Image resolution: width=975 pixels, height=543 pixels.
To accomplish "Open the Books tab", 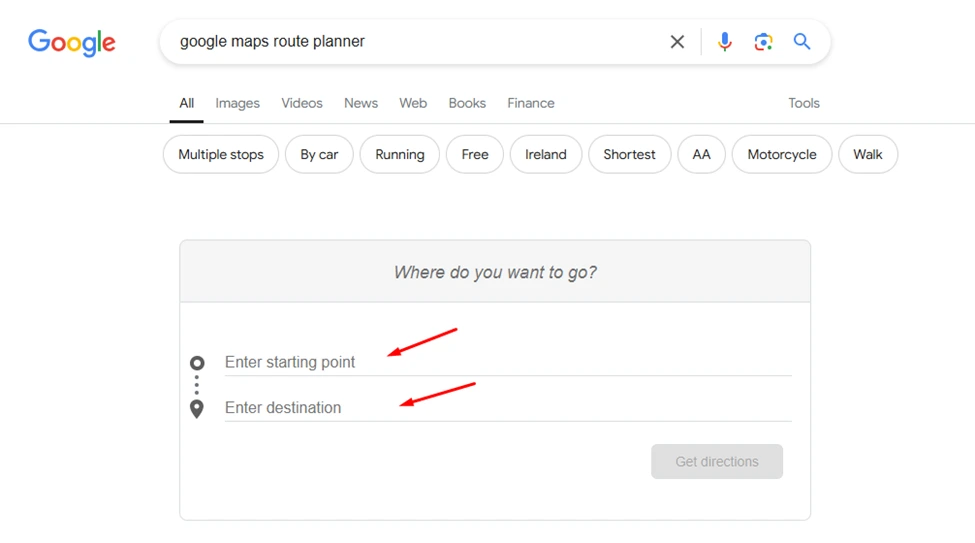I will [x=467, y=103].
